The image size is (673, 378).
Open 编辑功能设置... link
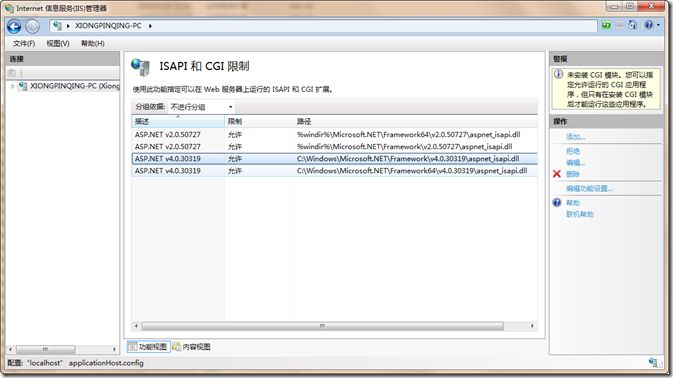[x=589, y=188]
